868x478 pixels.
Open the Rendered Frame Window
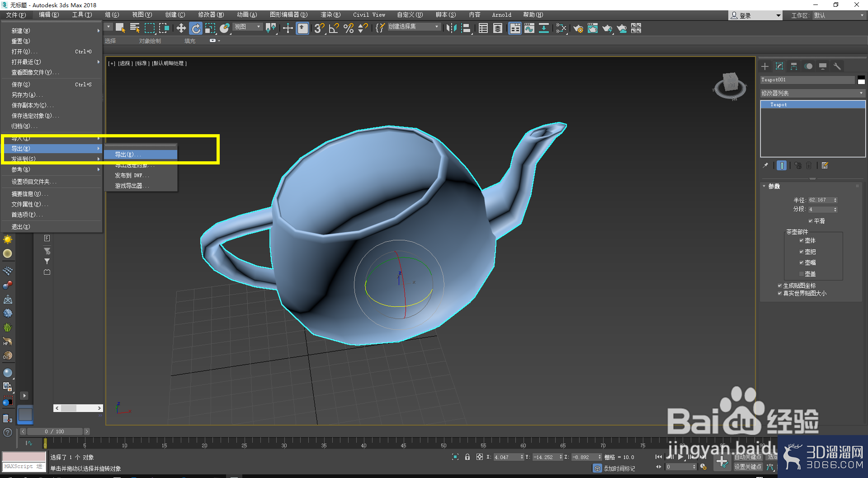[x=593, y=28]
